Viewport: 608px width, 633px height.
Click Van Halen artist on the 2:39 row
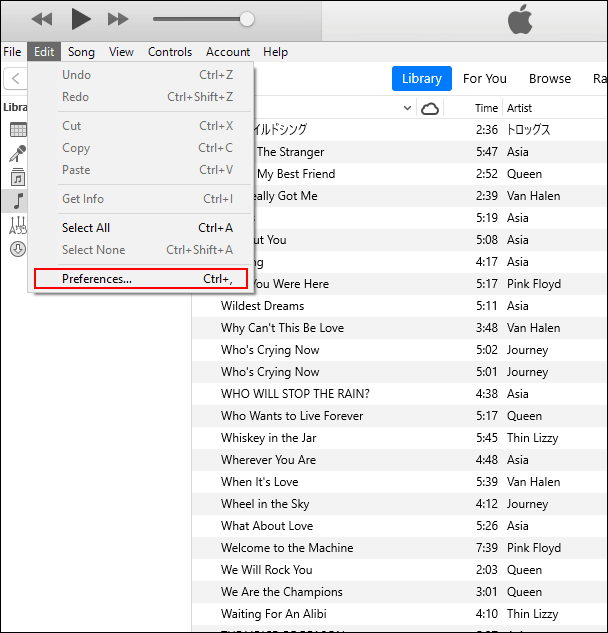[x=533, y=196]
